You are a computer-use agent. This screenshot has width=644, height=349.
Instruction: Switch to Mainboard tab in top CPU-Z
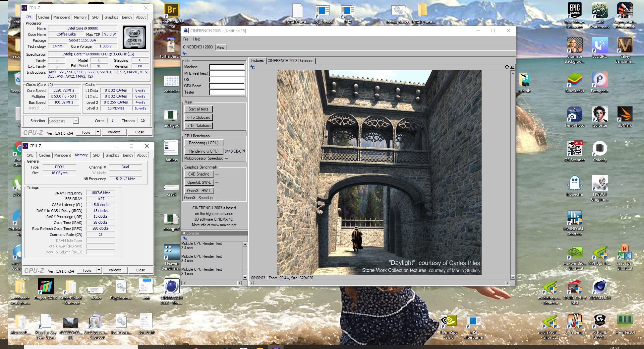click(62, 17)
